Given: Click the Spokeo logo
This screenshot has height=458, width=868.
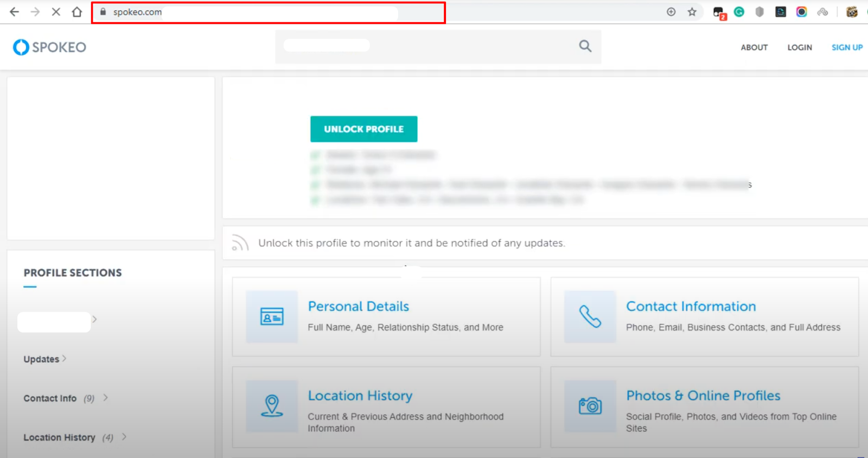Looking at the screenshot, I should [x=50, y=47].
